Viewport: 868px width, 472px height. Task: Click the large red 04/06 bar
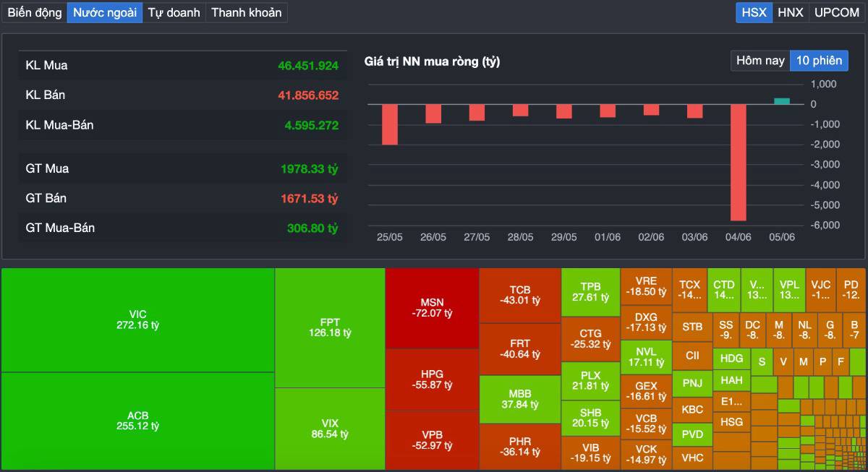(x=739, y=163)
